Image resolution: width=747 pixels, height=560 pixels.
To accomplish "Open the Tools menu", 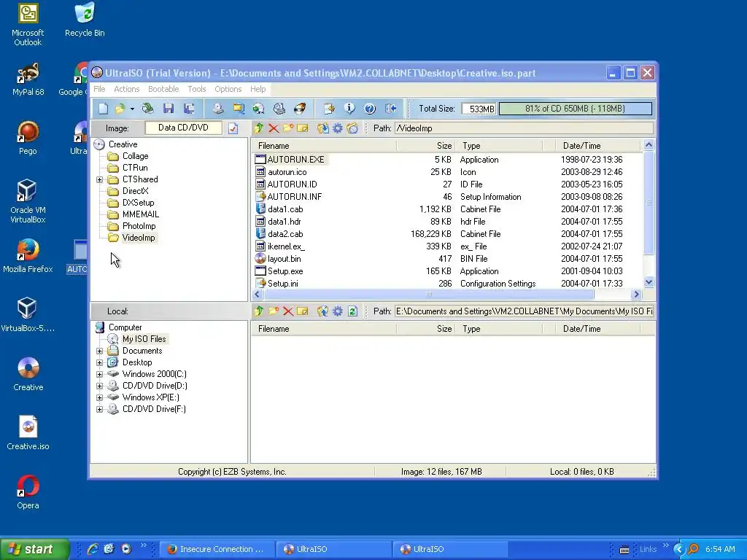I will tap(197, 89).
